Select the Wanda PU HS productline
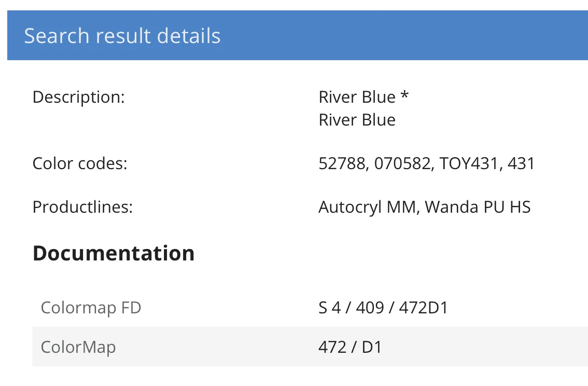588x386 pixels. (478, 207)
